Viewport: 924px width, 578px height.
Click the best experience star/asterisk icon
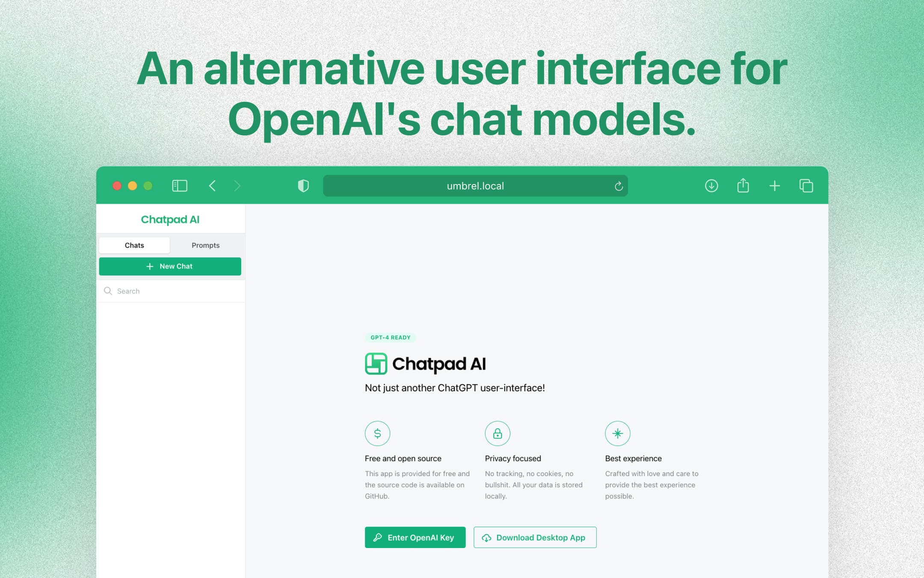(617, 433)
